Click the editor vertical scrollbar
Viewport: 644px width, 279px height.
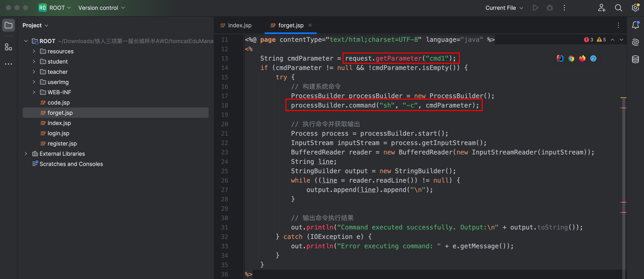tap(624, 188)
